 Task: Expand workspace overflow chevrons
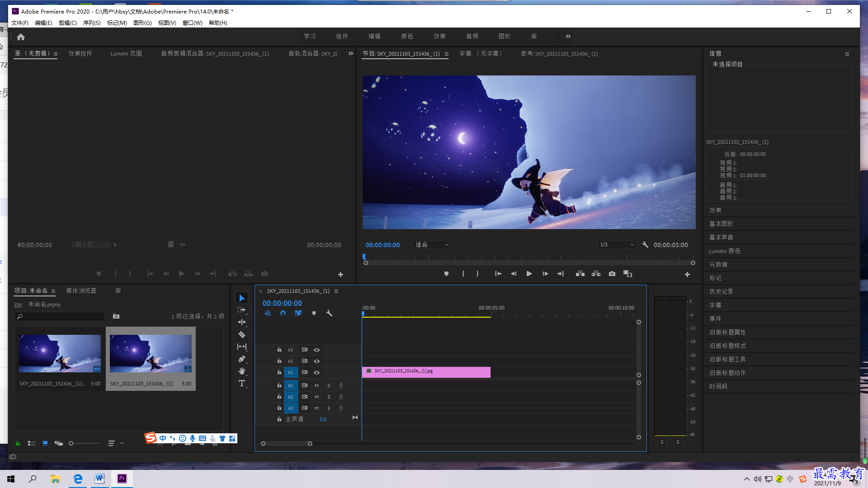tap(568, 36)
